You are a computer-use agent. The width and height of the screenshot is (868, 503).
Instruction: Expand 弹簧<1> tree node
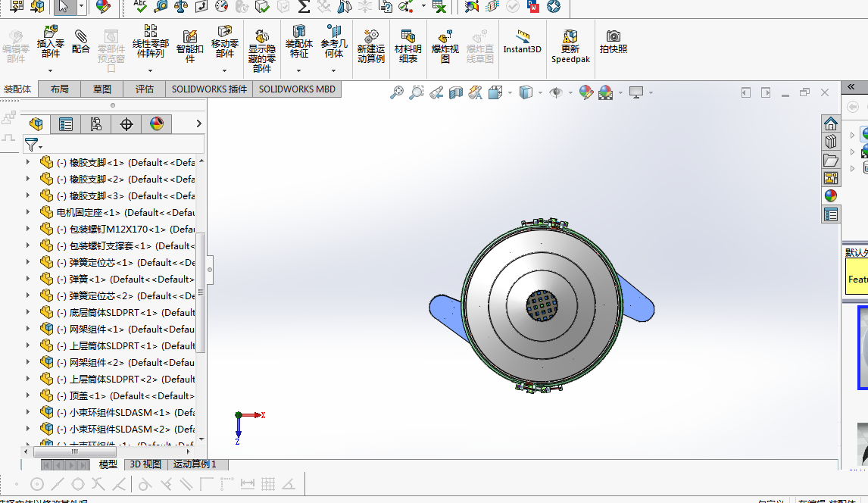click(x=28, y=279)
